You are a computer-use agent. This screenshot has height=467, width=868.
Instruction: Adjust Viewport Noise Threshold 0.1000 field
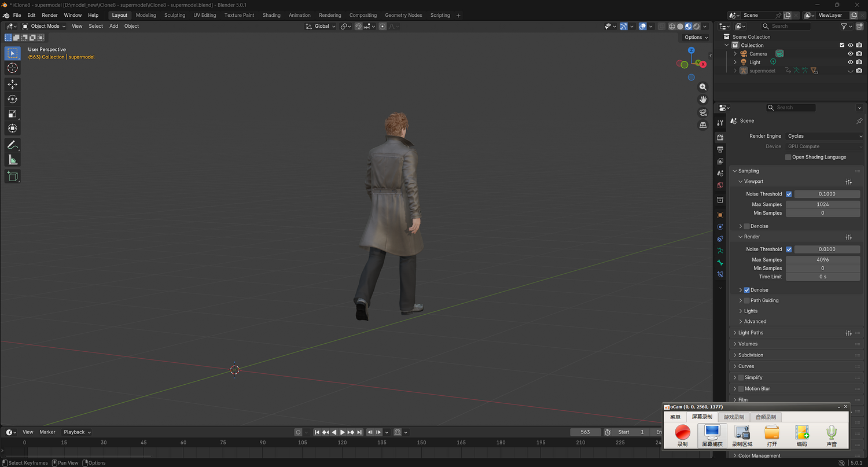[x=827, y=194]
